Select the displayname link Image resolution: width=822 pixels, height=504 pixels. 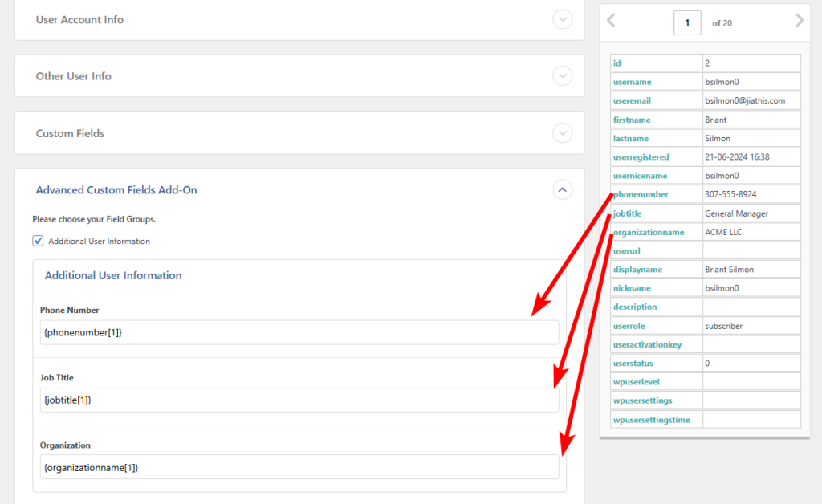pyautogui.click(x=637, y=269)
